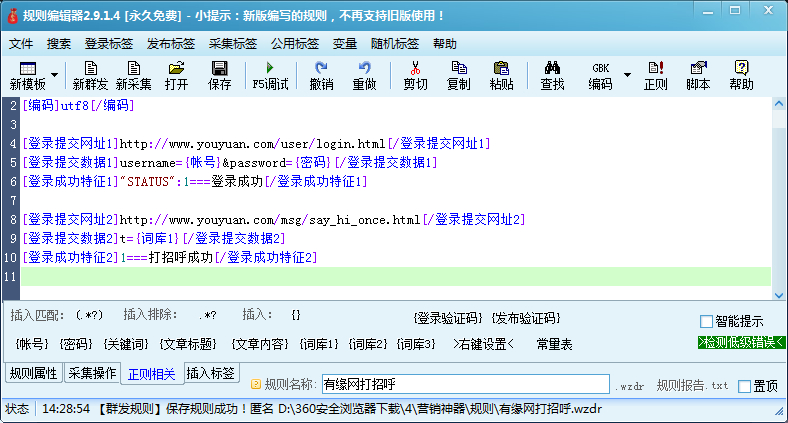Click the 规则名称 input field

point(465,384)
